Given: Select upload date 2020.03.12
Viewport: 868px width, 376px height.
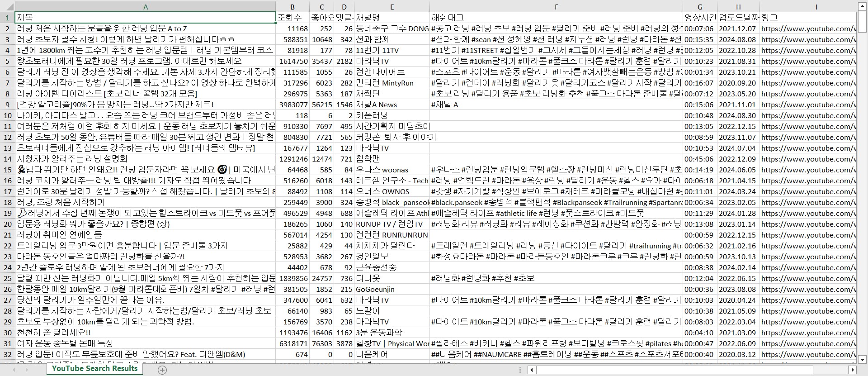Looking at the screenshot, I should [x=738, y=354].
